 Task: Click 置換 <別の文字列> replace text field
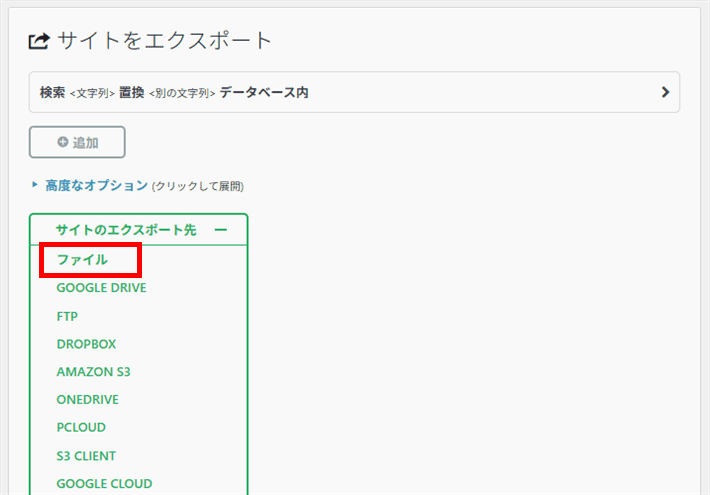click(167, 92)
